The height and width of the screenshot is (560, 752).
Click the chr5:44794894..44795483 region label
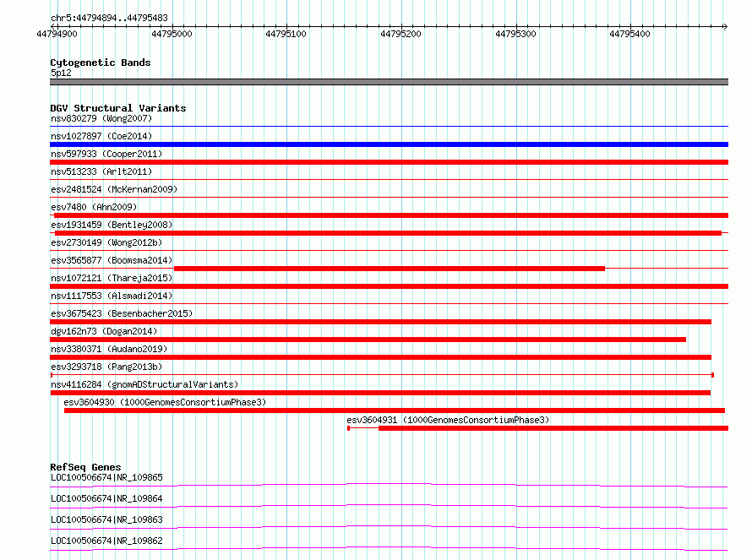point(109,18)
